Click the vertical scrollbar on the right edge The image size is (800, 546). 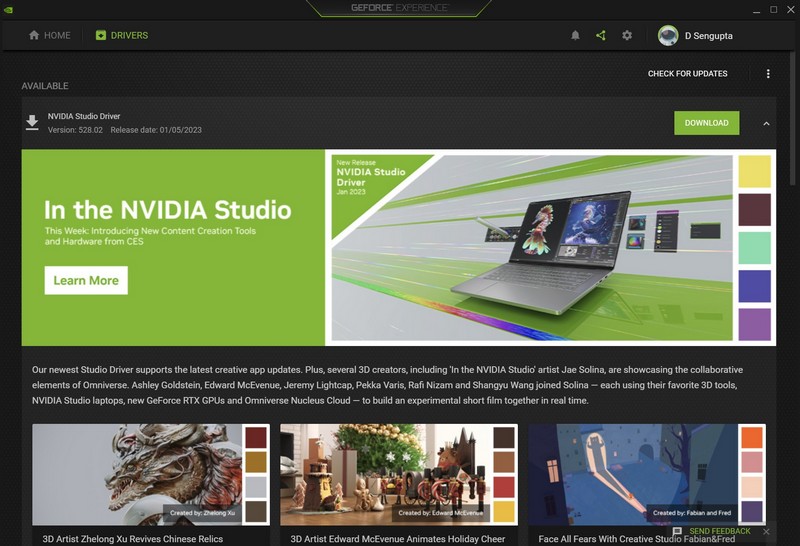792,117
